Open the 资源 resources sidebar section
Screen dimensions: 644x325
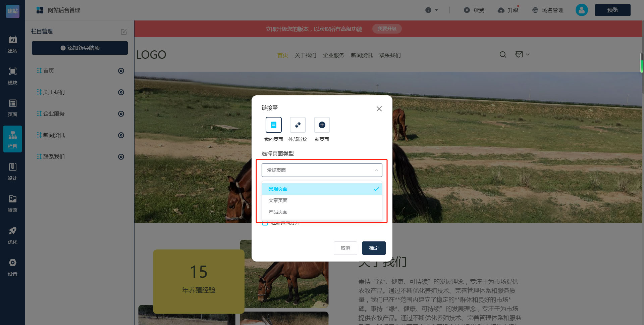coord(12,204)
